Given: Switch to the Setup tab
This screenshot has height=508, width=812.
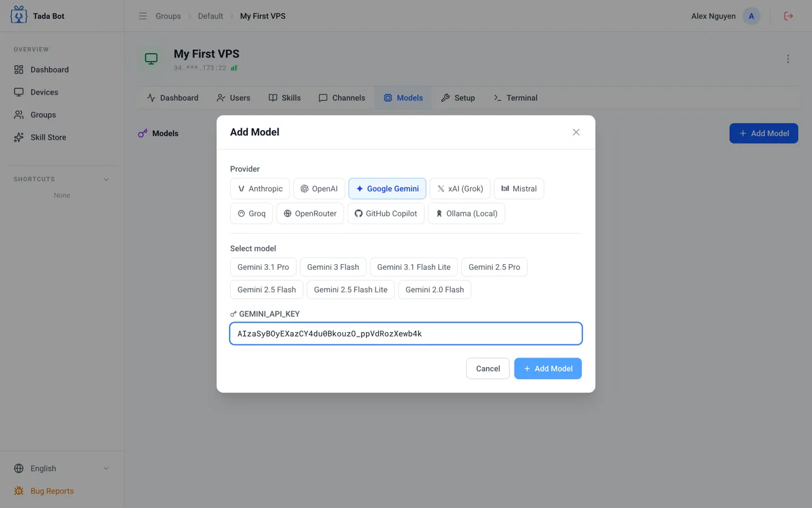Looking at the screenshot, I should click(458, 98).
